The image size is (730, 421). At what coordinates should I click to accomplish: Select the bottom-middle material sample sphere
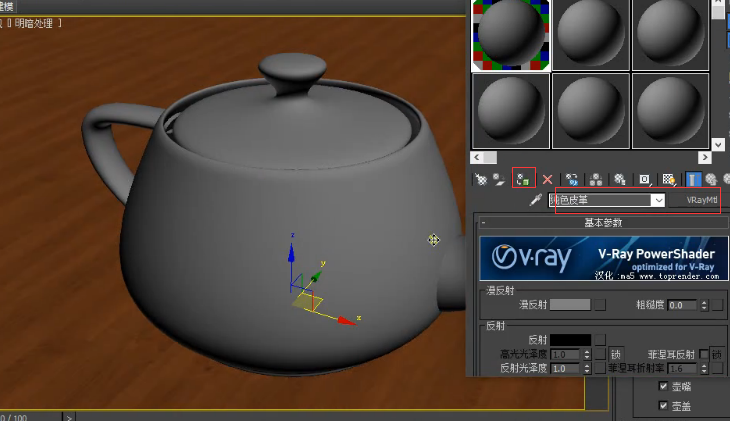click(591, 111)
